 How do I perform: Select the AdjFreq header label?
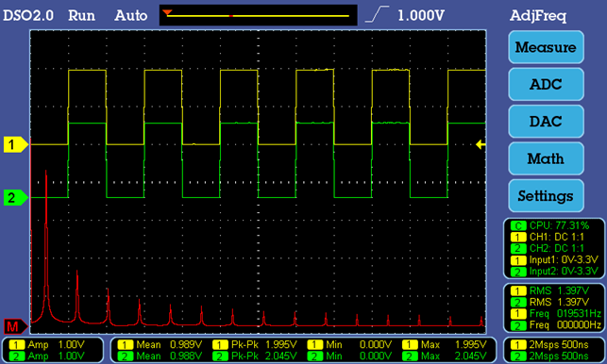tap(538, 16)
